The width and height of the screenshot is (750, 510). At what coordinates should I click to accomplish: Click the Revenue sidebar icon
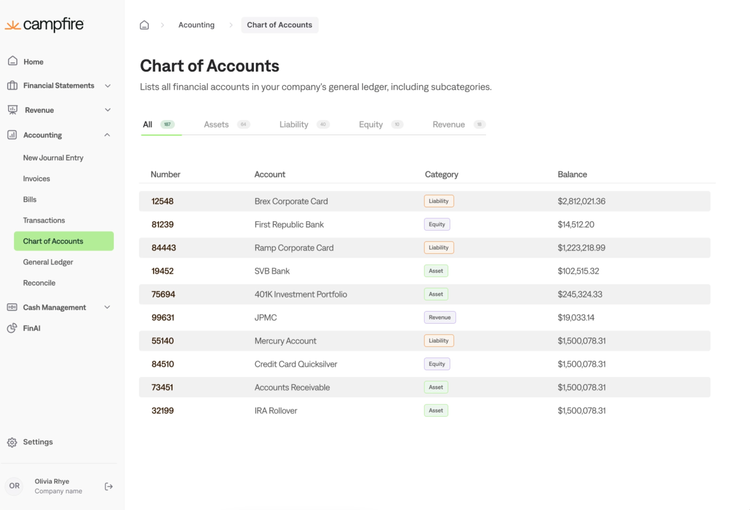pyautogui.click(x=12, y=110)
